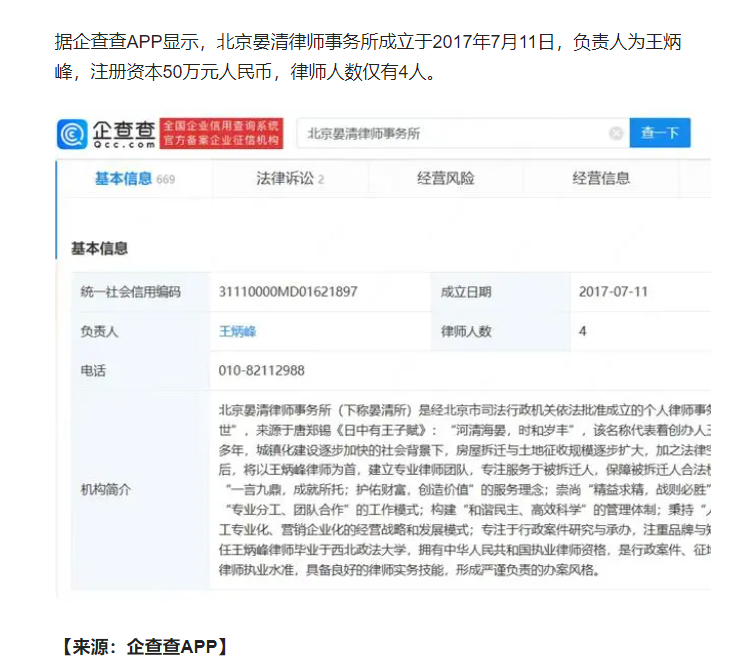This screenshot has height=665, width=754.
Task: Click the 基本信息 section heading
Action: [100, 249]
